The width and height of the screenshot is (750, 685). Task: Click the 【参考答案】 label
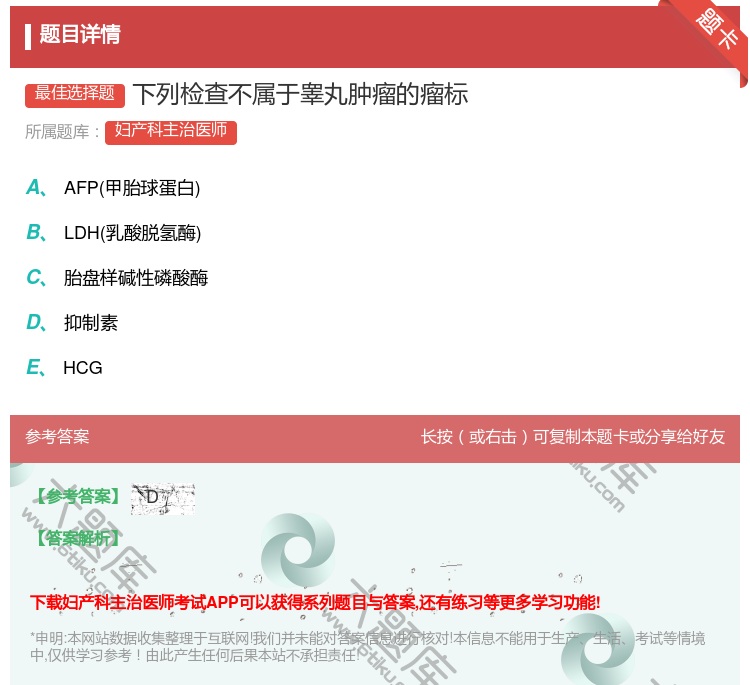click(78, 497)
